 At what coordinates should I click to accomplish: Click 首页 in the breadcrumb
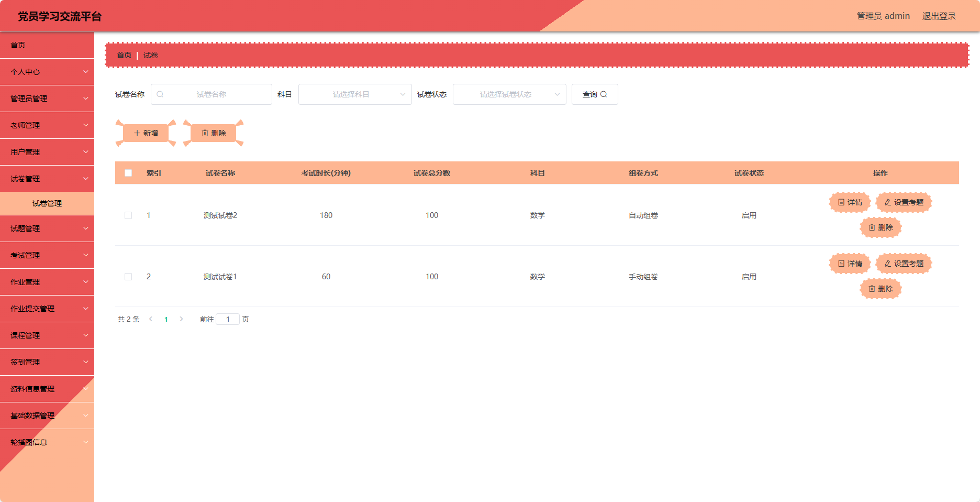(124, 55)
